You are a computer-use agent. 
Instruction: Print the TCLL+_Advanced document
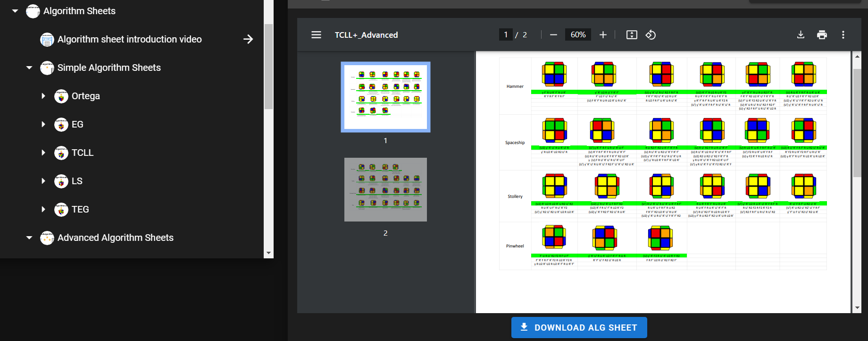coord(822,35)
